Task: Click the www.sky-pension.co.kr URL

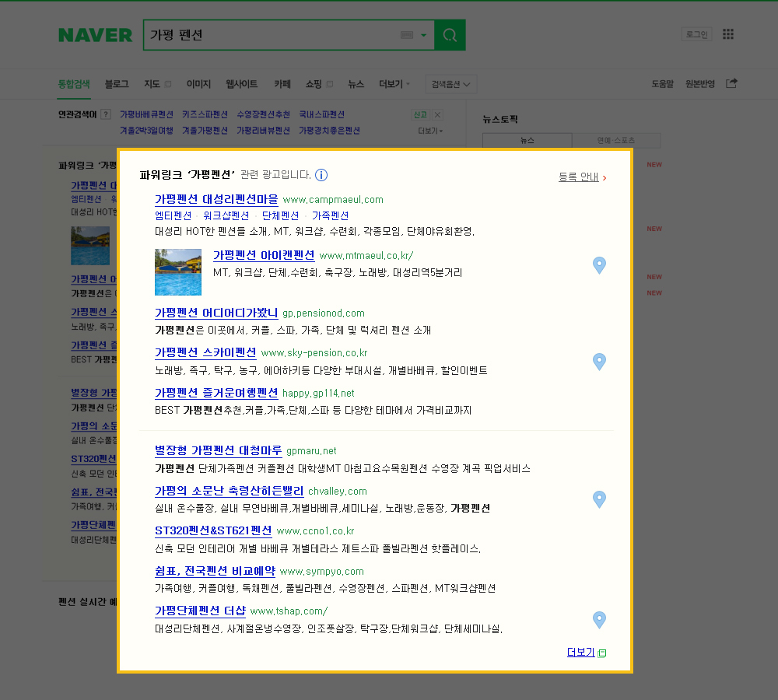Action: point(314,353)
